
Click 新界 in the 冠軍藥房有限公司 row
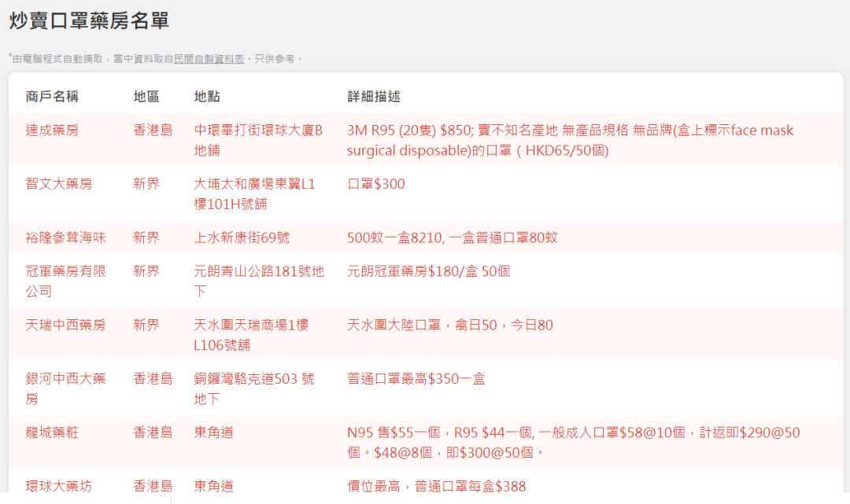point(146,270)
